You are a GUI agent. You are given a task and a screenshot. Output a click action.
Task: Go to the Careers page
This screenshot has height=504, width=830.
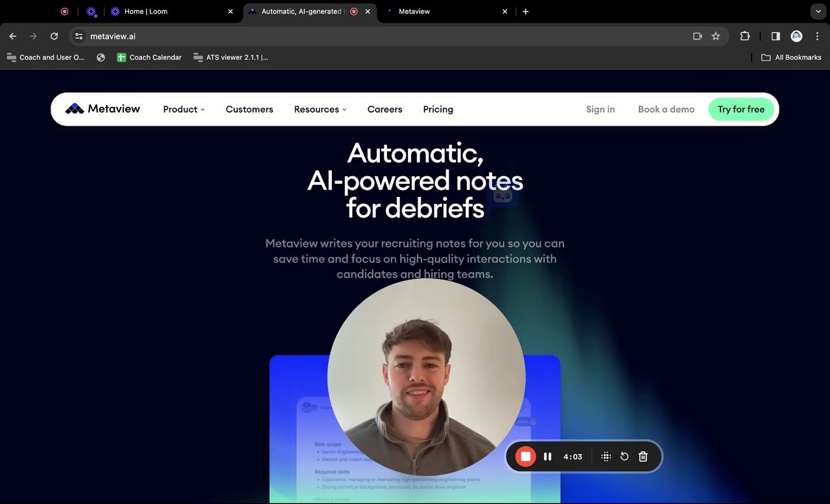coord(385,109)
